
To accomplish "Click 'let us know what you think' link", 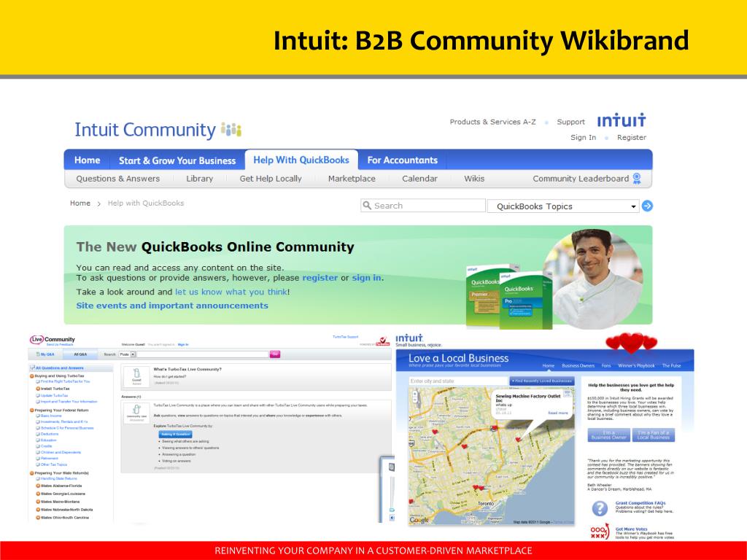I will pos(231,292).
